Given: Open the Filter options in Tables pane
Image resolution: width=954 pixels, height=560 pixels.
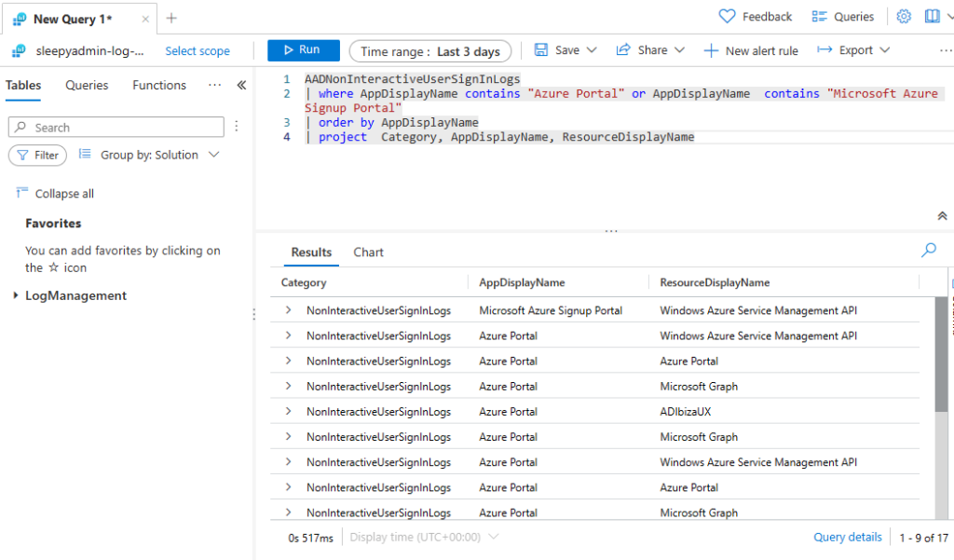Looking at the screenshot, I should click(37, 156).
